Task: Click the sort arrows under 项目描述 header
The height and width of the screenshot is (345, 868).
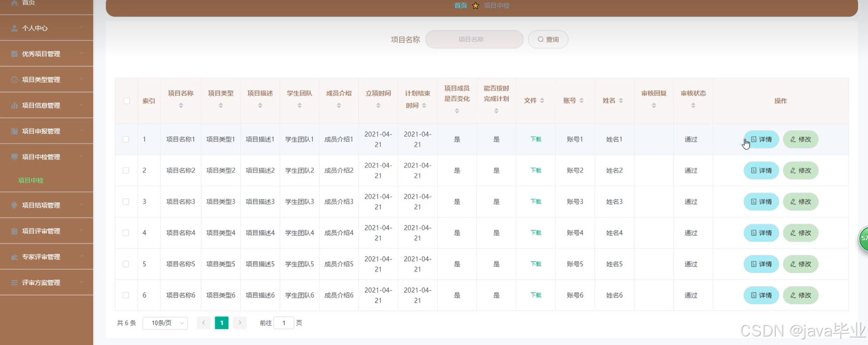Action: click(x=260, y=105)
